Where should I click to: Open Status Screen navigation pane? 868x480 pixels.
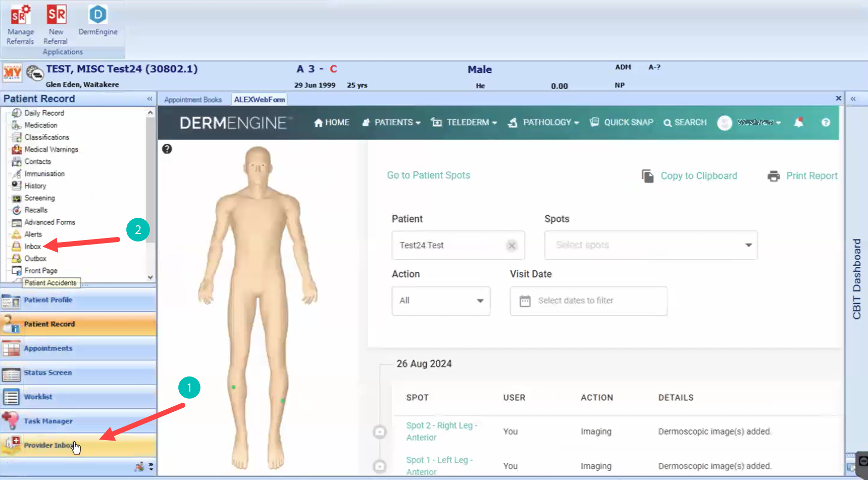(x=78, y=373)
